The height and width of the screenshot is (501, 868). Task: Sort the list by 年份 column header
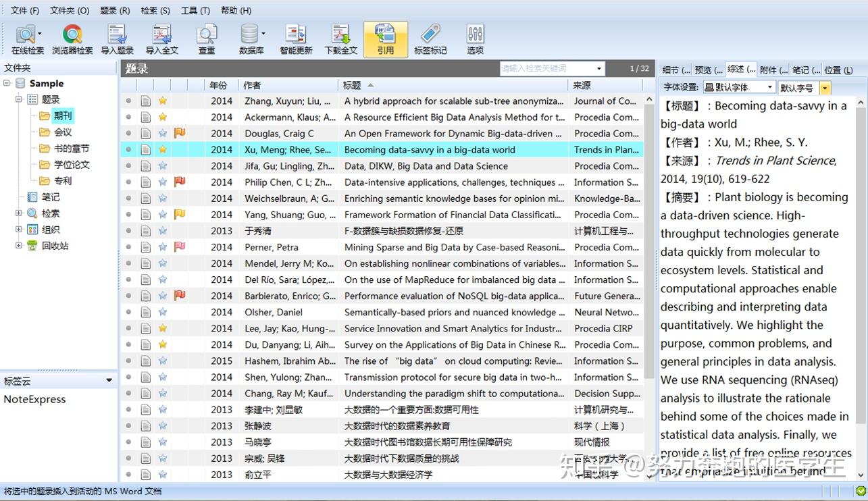pyautogui.click(x=222, y=85)
